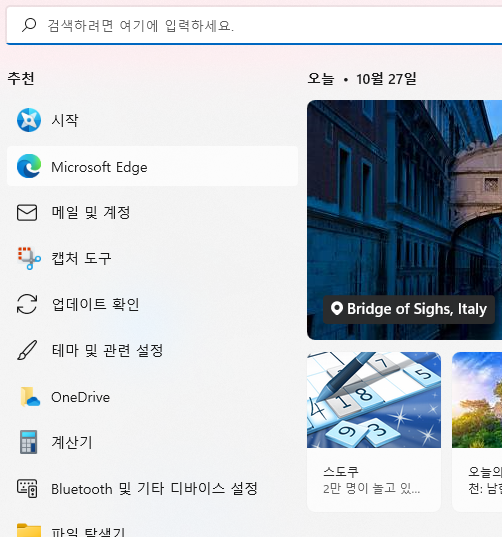Image resolution: width=502 pixels, height=537 pixels.
Task: Open the OneDrive folder icon
Action: tap(29, 397)
